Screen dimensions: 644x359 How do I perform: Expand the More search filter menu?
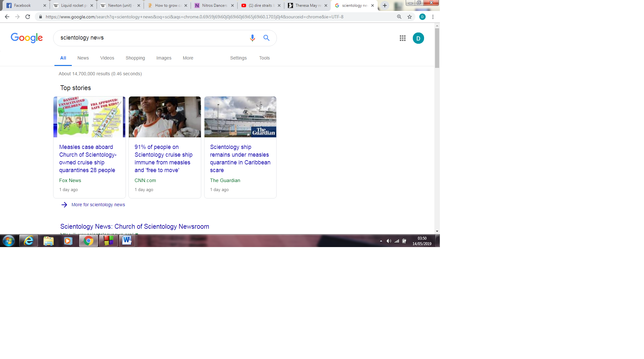tap(188, 58)
